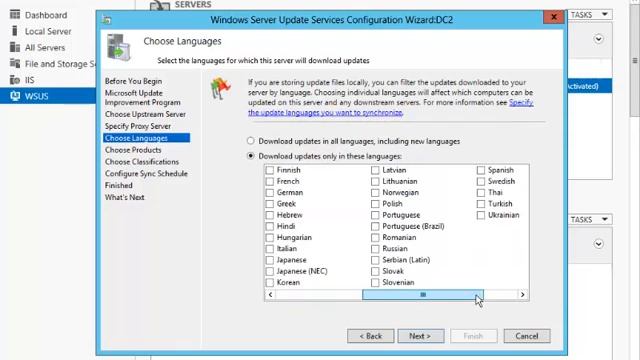Click the Back button
Image resolution: width=640 pixels, height=360 pixels.
(x=371, y=336)
